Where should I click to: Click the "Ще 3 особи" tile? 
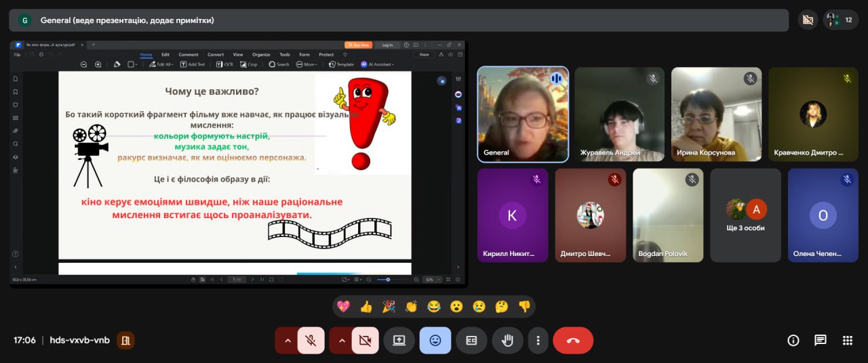tap(745, 215)
